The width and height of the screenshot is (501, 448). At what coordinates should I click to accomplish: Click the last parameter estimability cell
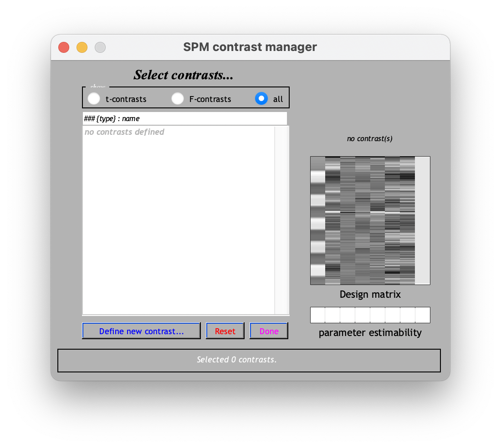423,315
